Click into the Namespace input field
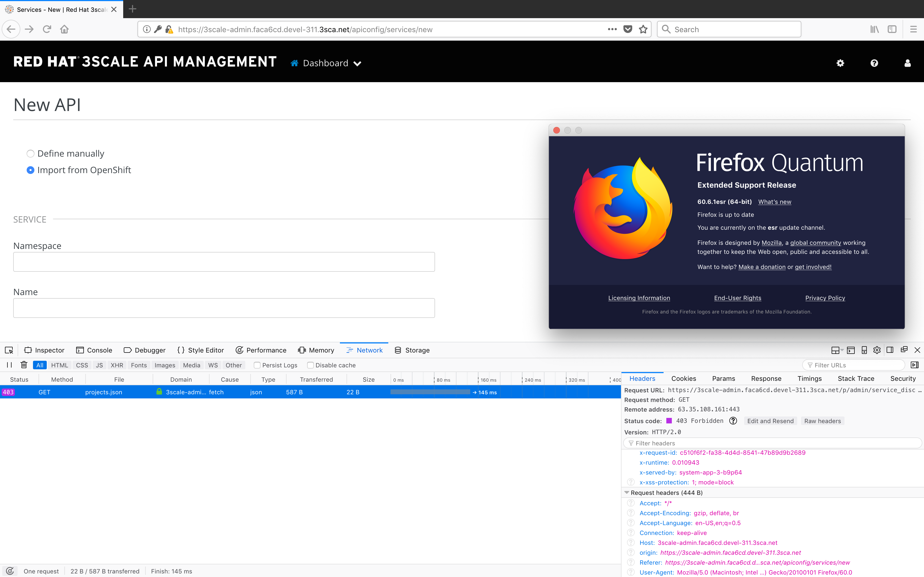 tap(224, 262)
